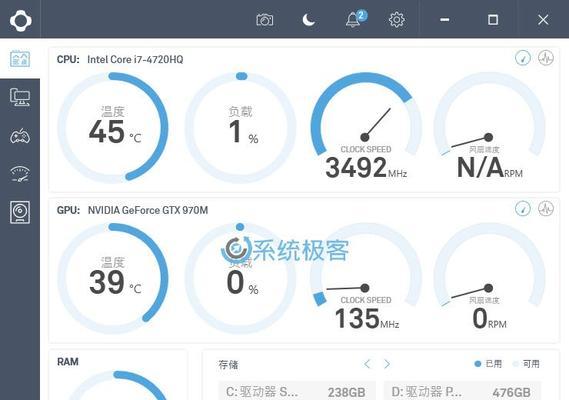
Task: Switch GPU panel to gauge view icon
Action: 523,208
